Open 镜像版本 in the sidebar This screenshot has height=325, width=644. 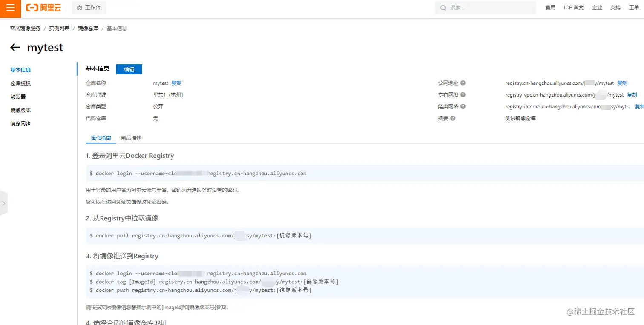(x=20, y=110)
